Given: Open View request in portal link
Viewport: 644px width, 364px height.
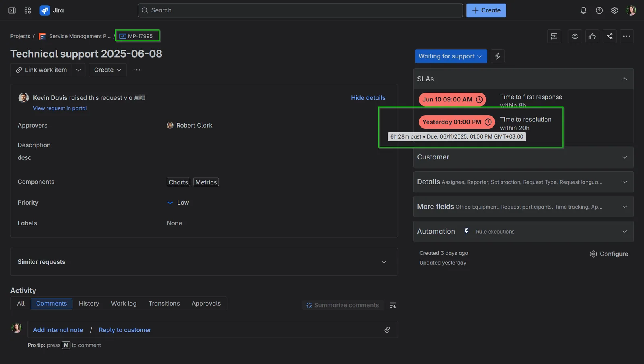Looking at the screenshot, I should click(60, 108).
